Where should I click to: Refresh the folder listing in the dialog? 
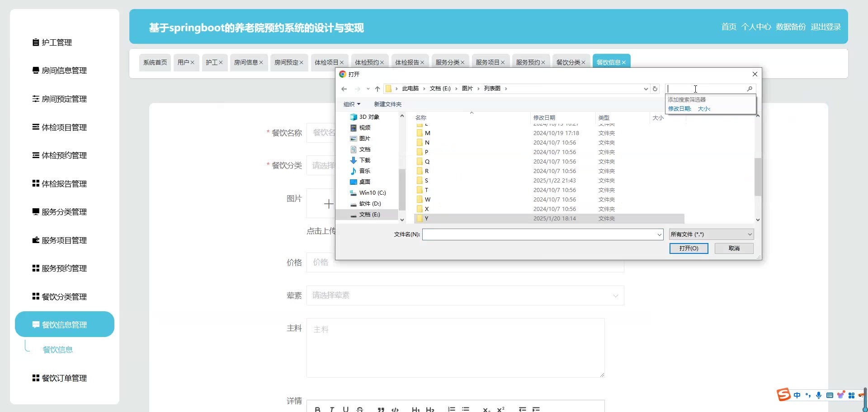655,89
